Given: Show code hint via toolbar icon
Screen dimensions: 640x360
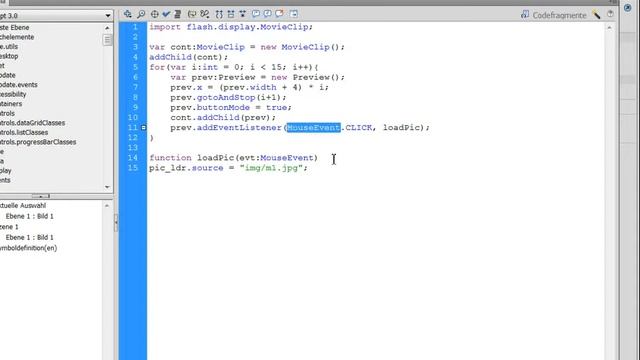Looking at the screenshot, I should [x=192, y=14].
